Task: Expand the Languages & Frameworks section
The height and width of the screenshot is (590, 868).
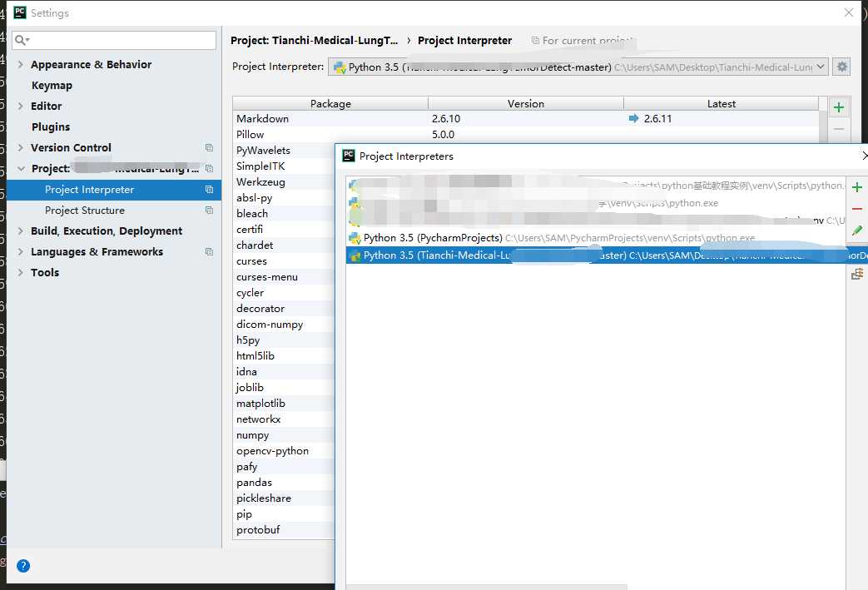Action: (21, 252)
